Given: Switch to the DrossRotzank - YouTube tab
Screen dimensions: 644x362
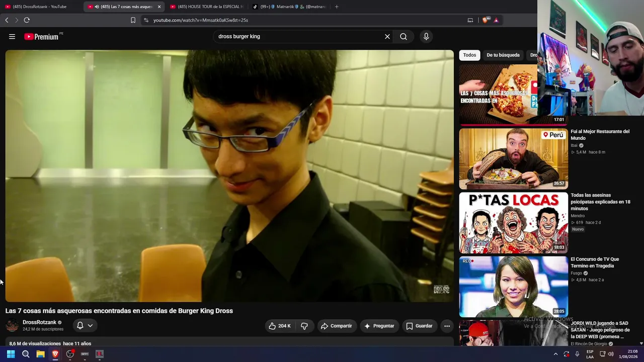Looking at the screenshot, I should [39, 7].
